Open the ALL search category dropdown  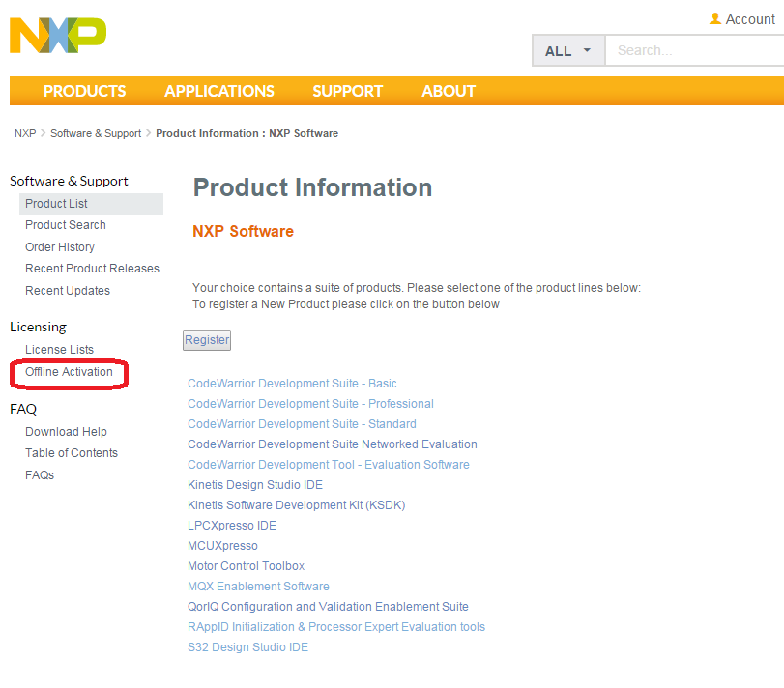568,50
